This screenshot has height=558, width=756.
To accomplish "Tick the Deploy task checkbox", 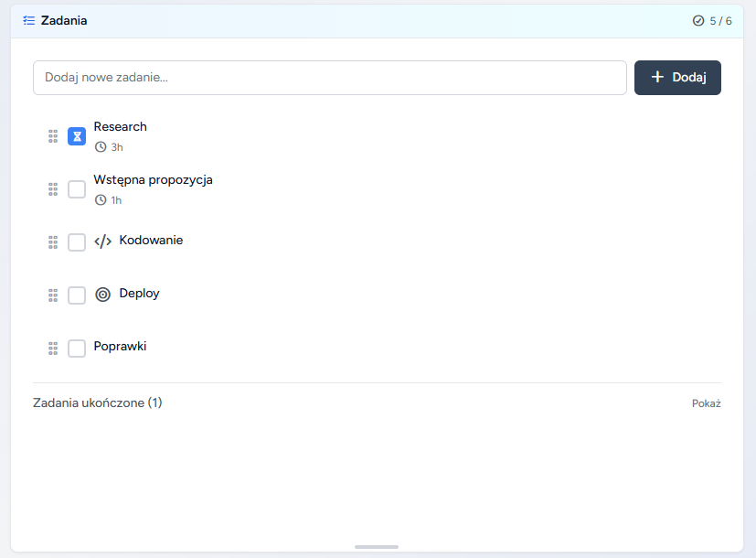I will coord(77,295).
